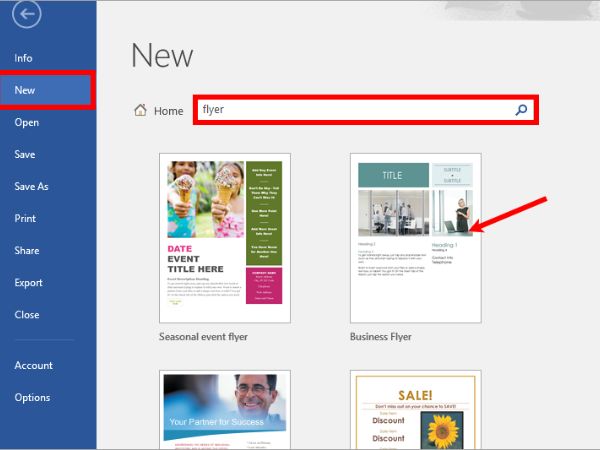
Task: Choose the Business Flyer template thumbnail
Action: click(415, 237)
